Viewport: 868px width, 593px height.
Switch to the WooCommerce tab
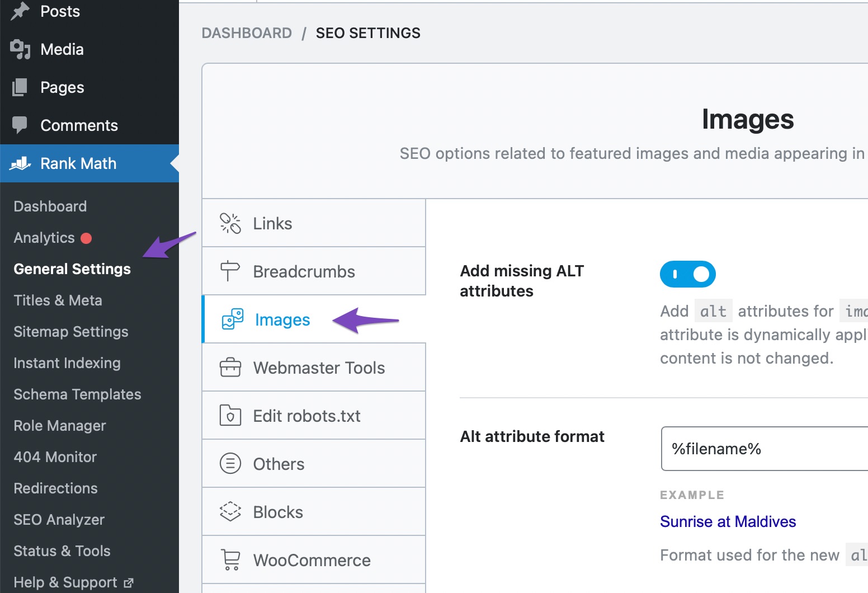click(x=314, y=560)
